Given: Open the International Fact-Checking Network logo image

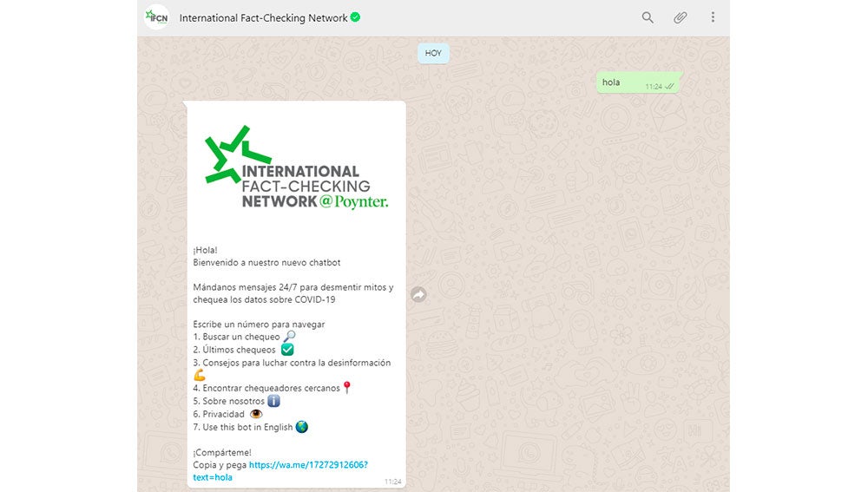Looking at the screenshot, I should (296, 169).
